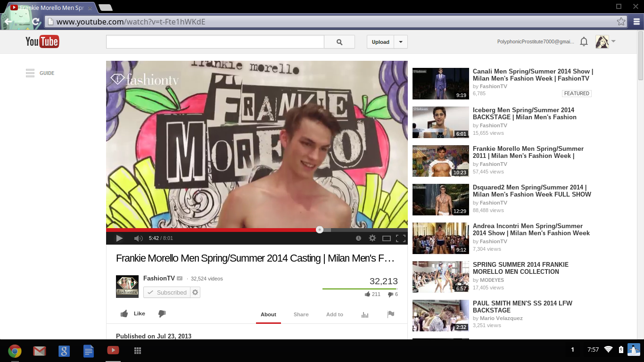644x362 pixels.
Task: Click the video play button
Action: (x=119, y=239)
